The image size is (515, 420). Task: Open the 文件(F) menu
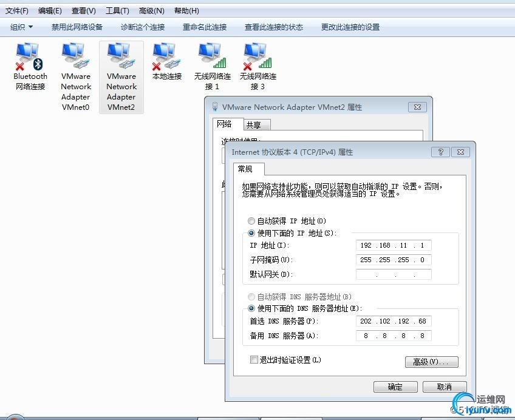[17, 11]
